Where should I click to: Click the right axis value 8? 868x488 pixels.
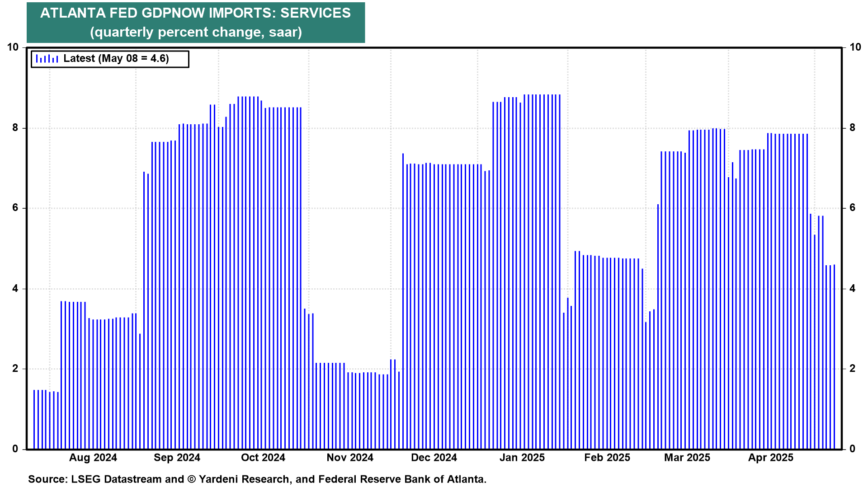click(853, 128)
